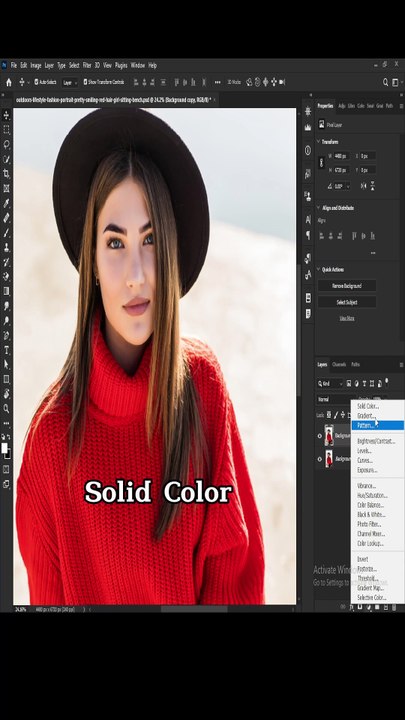
Task: Select the Eyedropper tool
Action: pyautogui.click(x=6, y=203)
